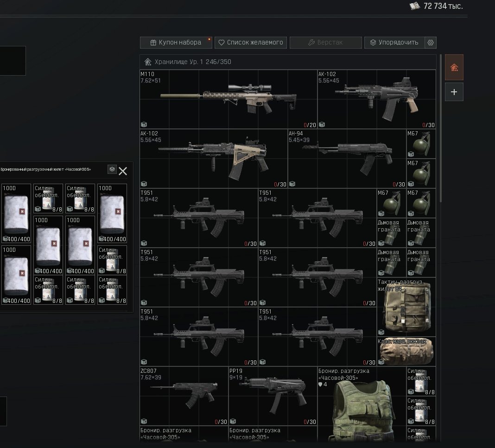Click the box icon on Клас. марш. рюкзак

pyautogui.click(x=381, y=362)
